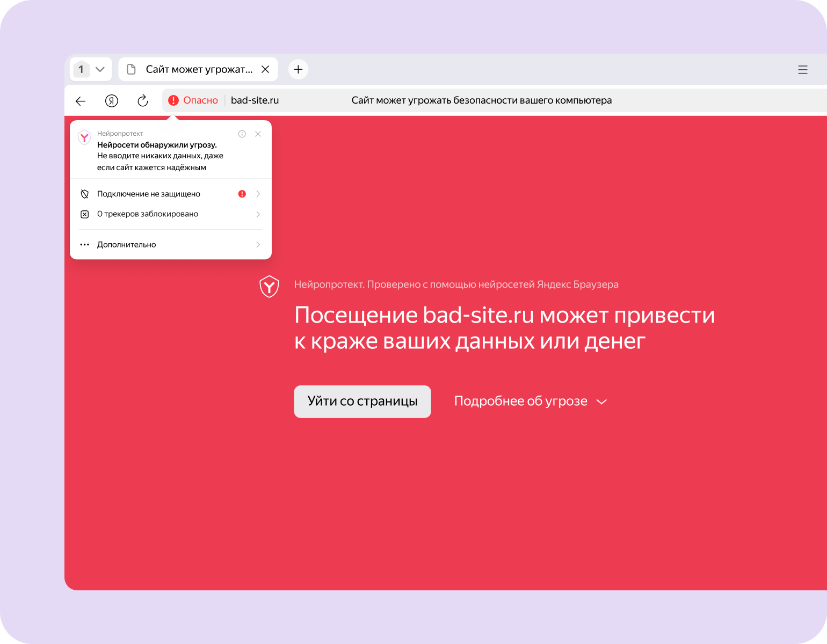Expand chevron next to 'Подключение не защищено'
The width and height of the screenshot is (827, 644).
pos(258,194)
